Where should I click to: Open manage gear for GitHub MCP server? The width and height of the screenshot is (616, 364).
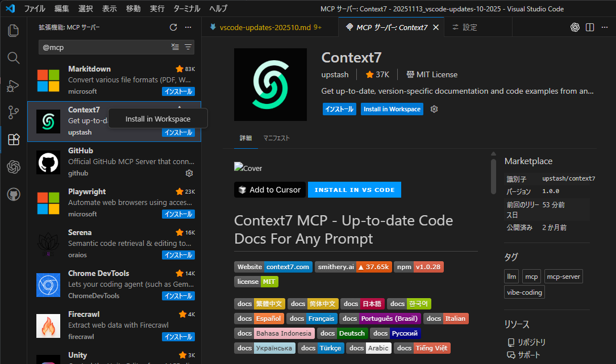[189, 173]
